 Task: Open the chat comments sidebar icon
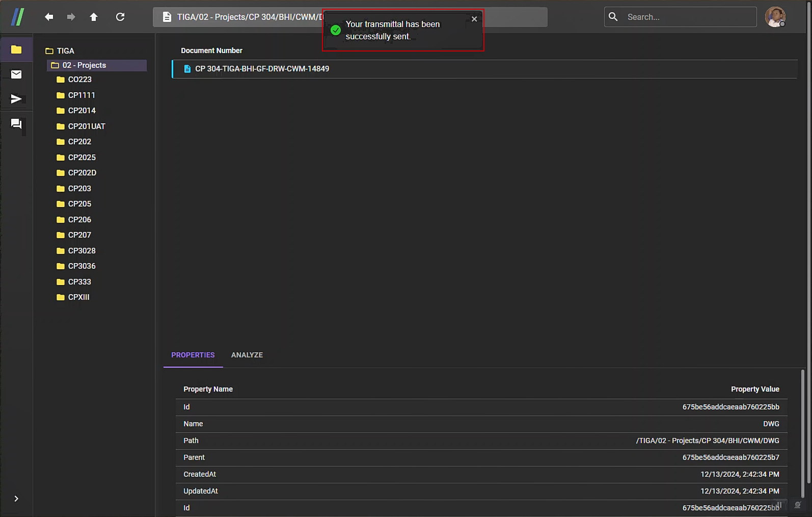[x=16, y=124]
